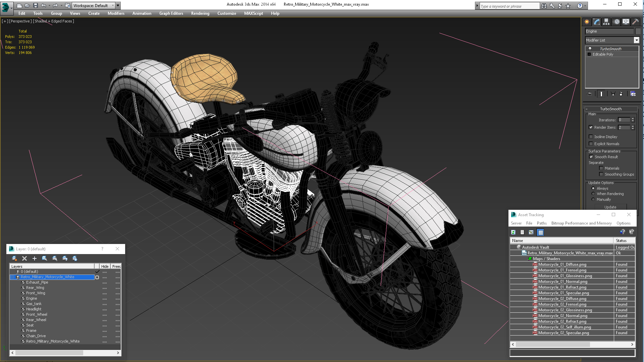Enable the Explicit Normals checkbox
Viewport: 644px width, 362px height.
click(x=591, y=144)
